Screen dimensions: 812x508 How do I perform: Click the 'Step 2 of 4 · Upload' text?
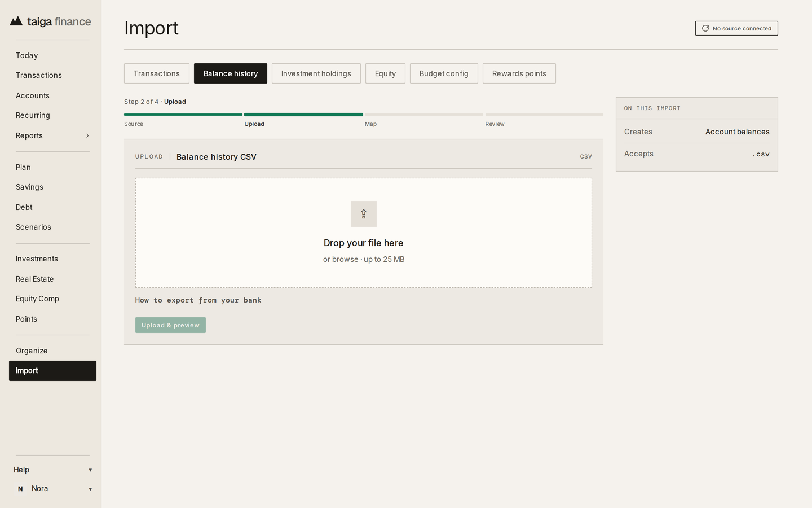[x=155, y=102]
